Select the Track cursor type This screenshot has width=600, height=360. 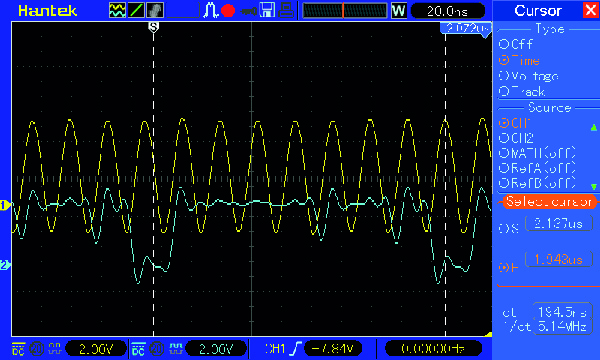522,91
